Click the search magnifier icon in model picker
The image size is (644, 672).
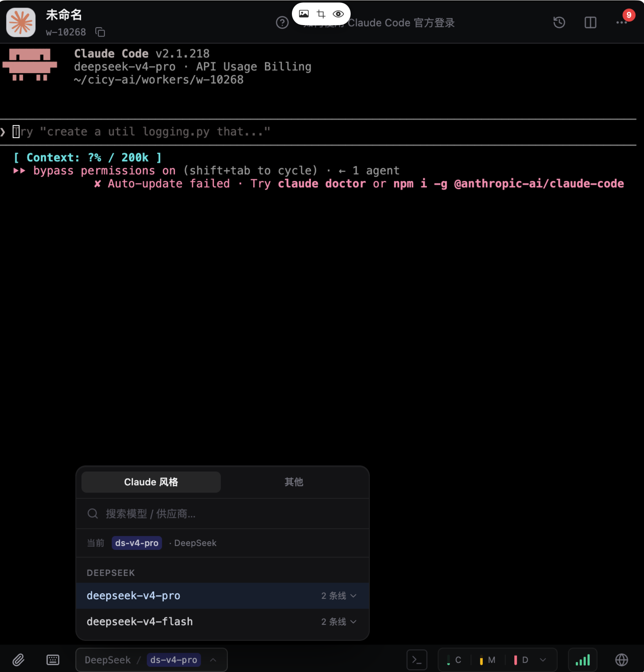(93, 514)
